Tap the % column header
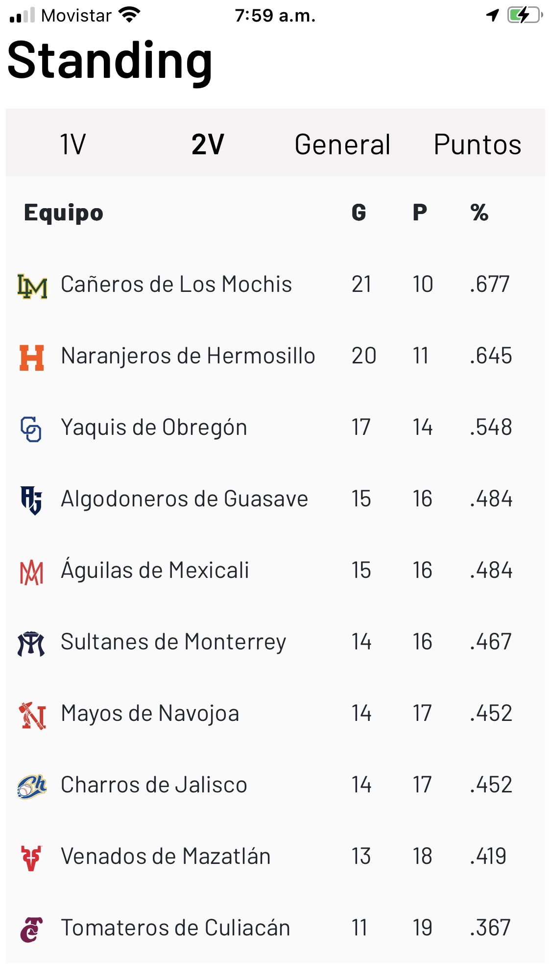Image resolution: width=551 pixels, height=980 pixels. pyautogui.click(x=479, y=213)
